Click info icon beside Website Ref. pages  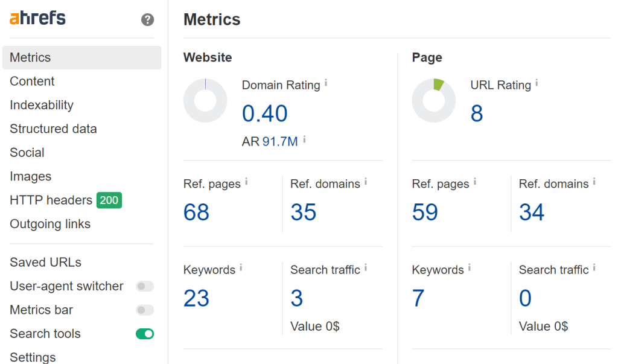(246, 182)
